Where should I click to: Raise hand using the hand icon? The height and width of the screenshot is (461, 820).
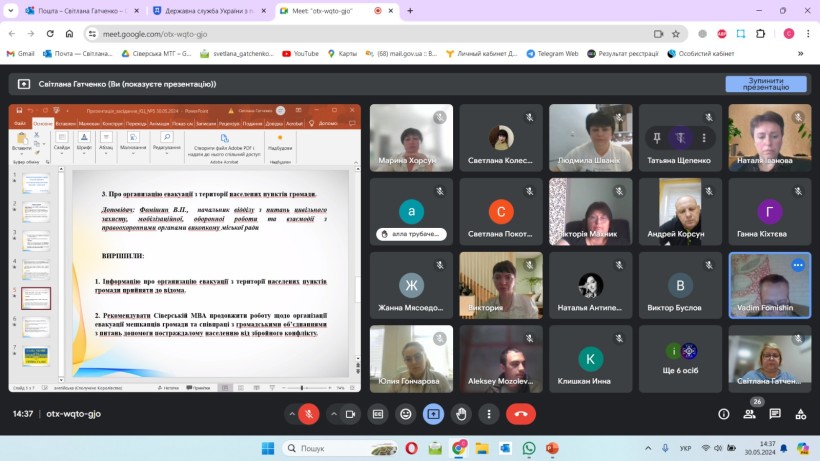point(461,414)
